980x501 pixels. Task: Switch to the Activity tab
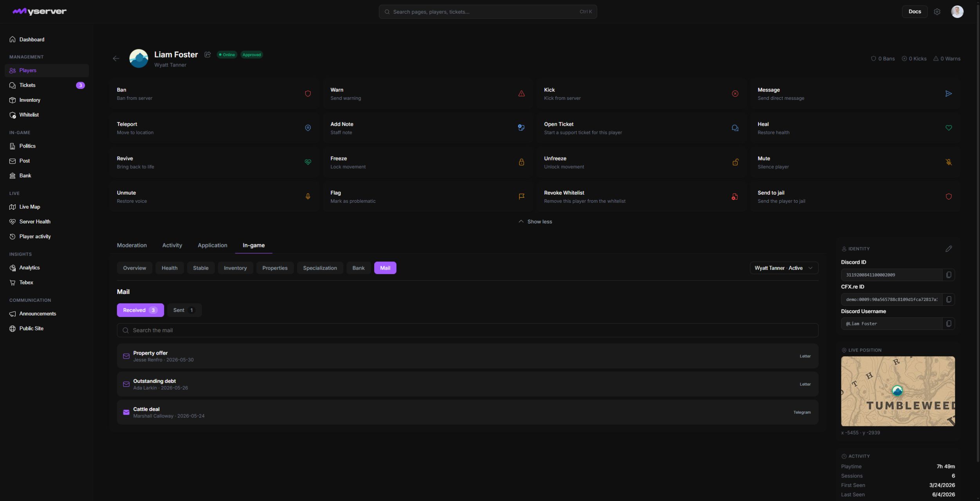tap(172, 245)
